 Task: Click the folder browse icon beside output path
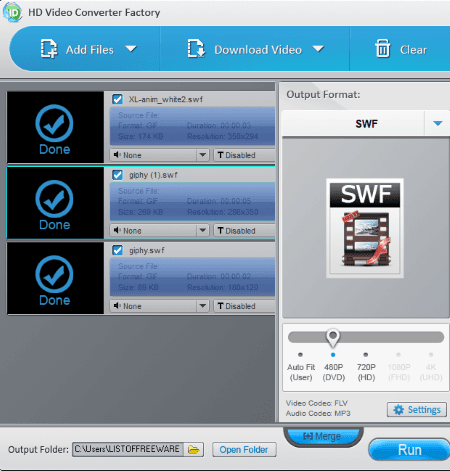193,450
